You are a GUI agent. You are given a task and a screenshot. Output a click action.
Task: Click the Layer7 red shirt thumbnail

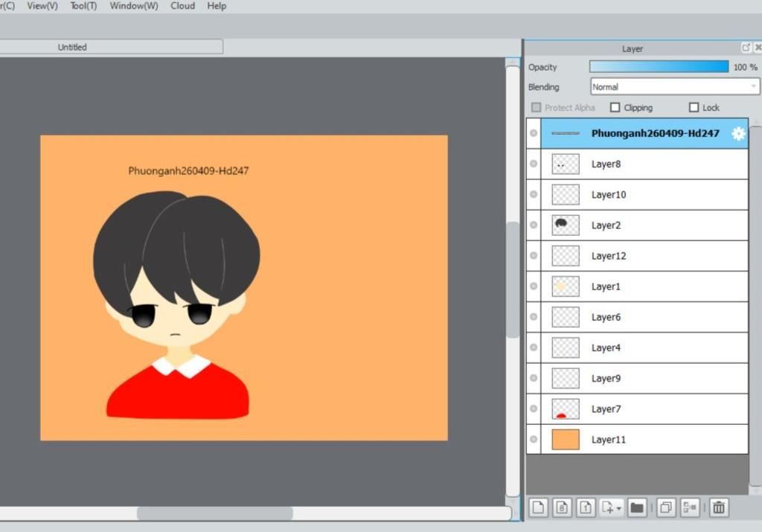pos(566,408)
